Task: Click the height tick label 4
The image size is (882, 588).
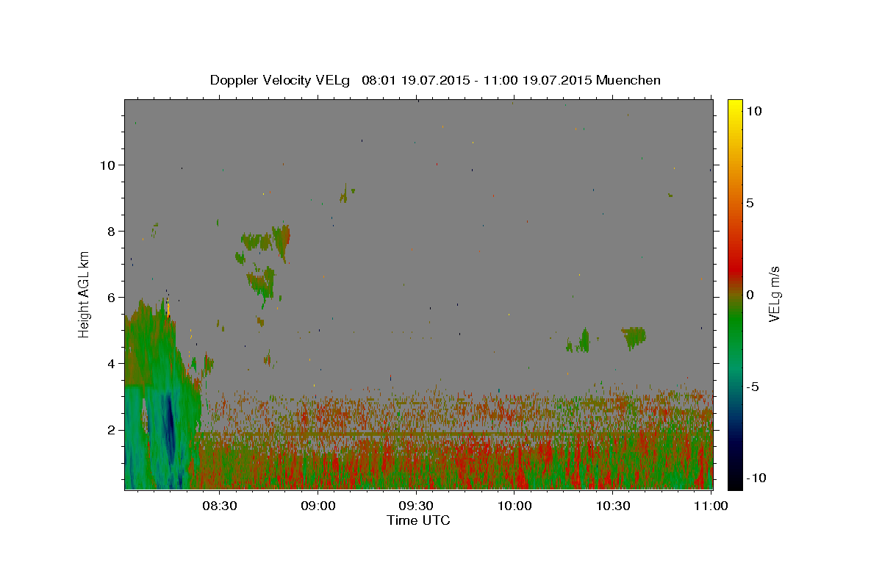Action: pos(112,364)
